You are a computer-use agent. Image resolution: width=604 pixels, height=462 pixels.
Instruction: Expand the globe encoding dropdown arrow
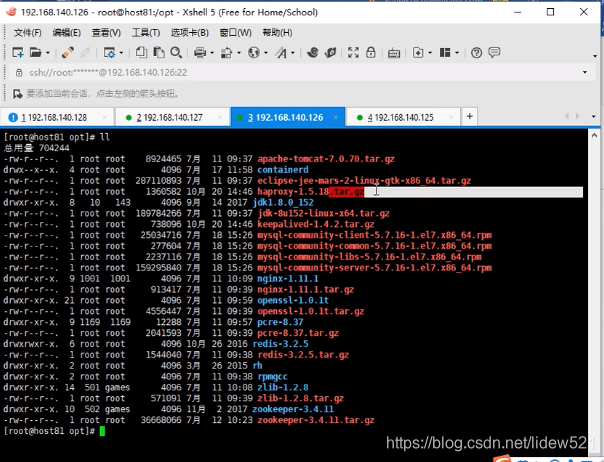click(x=266, y=53)
